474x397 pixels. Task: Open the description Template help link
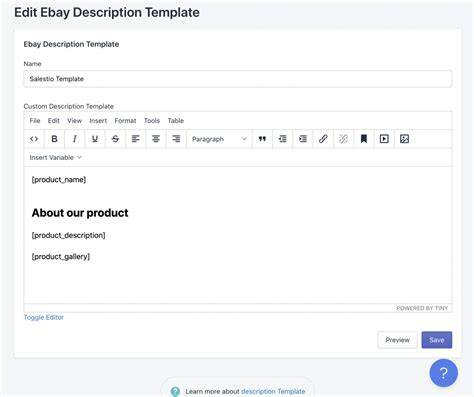click(x=273, y=391)
